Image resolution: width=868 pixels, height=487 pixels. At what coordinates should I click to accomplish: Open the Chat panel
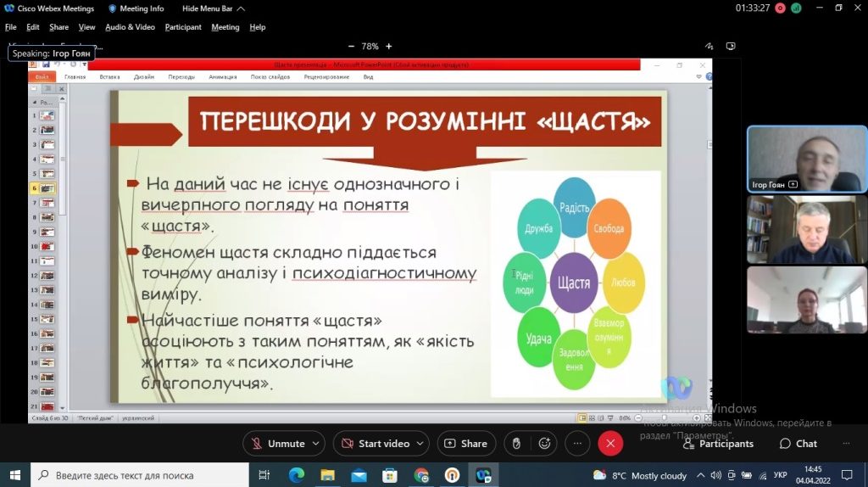tap(798, 443)
